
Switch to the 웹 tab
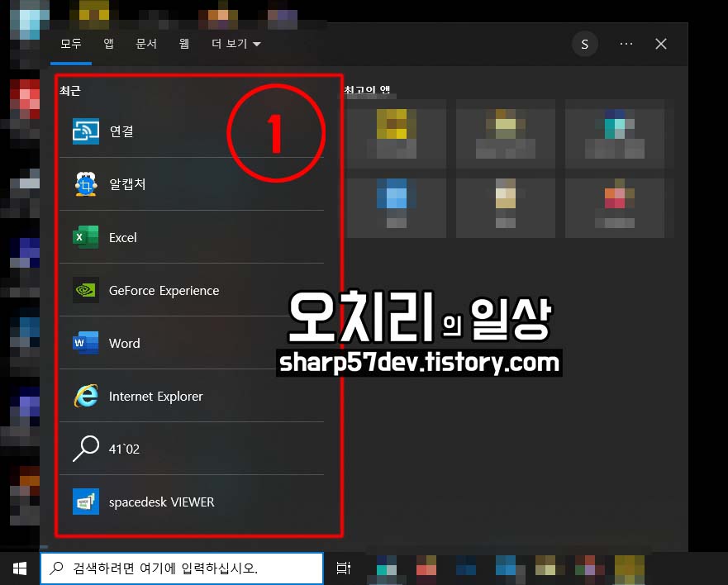[183, 44]
